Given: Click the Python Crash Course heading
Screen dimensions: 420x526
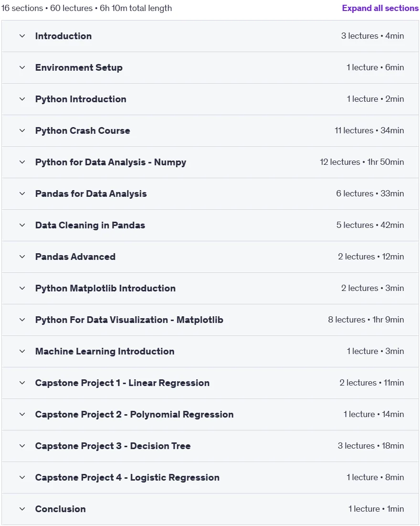Looking at the screenshot, I should (83, 130).
